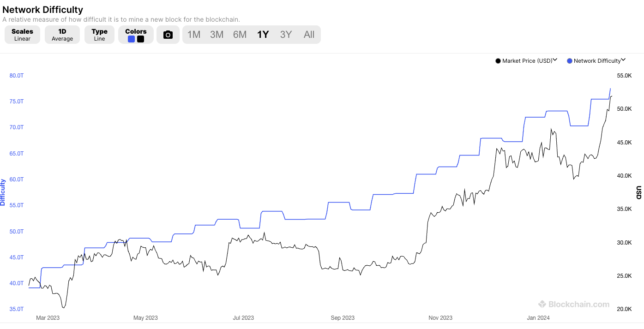
Task: Toggle the Scales Linear setting
Action: coord(22,35)
